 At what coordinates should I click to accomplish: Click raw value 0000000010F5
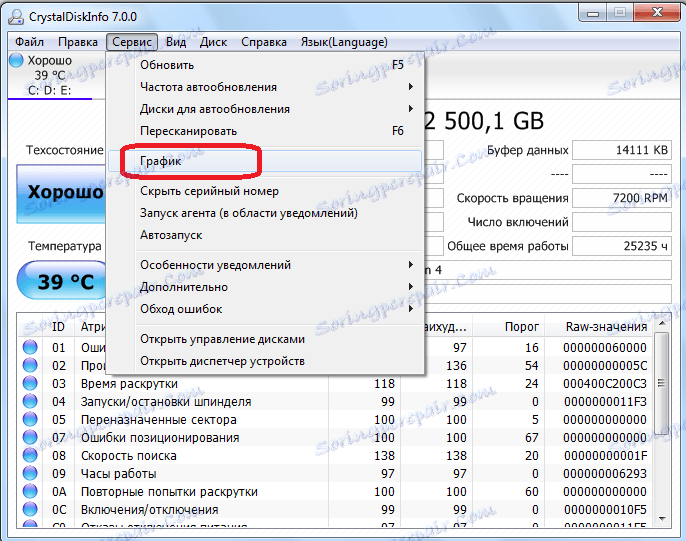click(605, 510)
